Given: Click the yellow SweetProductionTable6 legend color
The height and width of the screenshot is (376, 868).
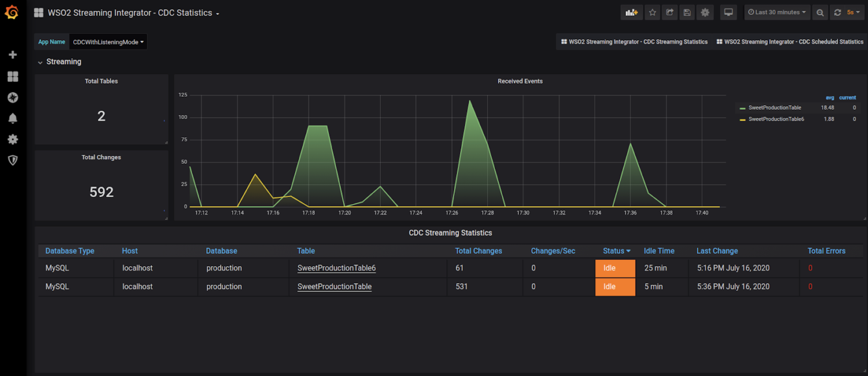Looking at the screenshot, I should pos(742,120).
